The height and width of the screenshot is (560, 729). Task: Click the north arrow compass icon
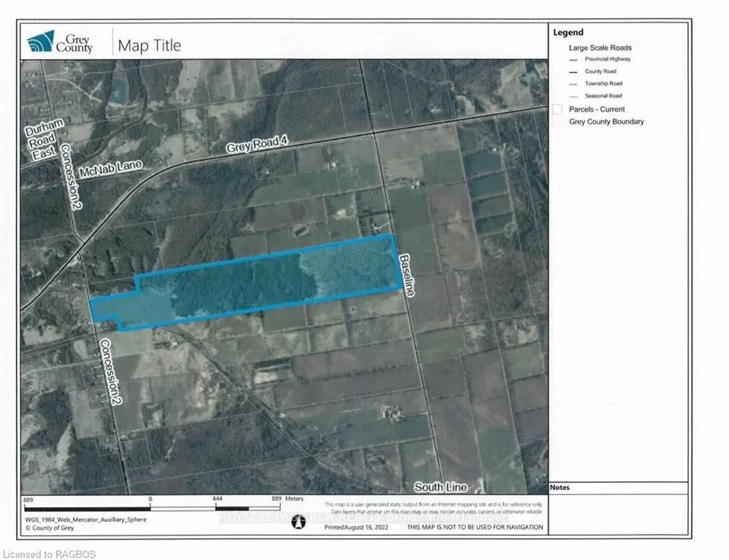tap(299, 524)
